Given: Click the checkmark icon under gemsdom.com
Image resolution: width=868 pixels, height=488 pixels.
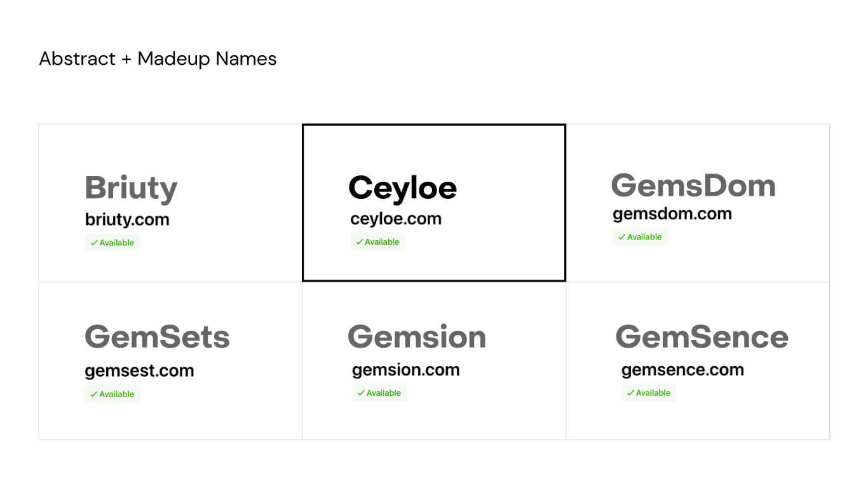Looking at the screenshot, I should 621,237.
